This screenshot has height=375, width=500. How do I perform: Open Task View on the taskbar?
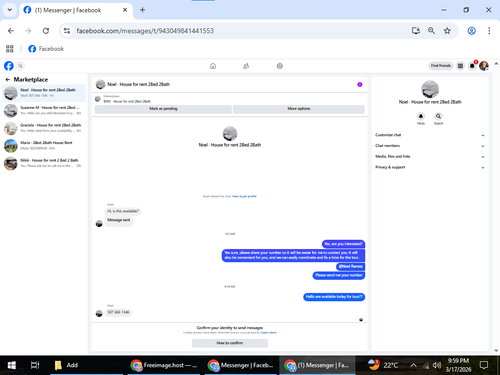(35, 365)
